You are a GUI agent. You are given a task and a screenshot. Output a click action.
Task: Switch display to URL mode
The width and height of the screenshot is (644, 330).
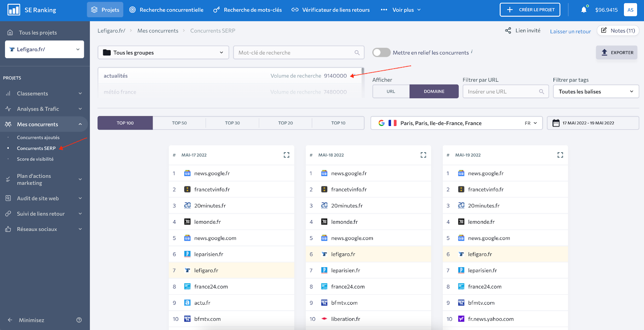391,91
